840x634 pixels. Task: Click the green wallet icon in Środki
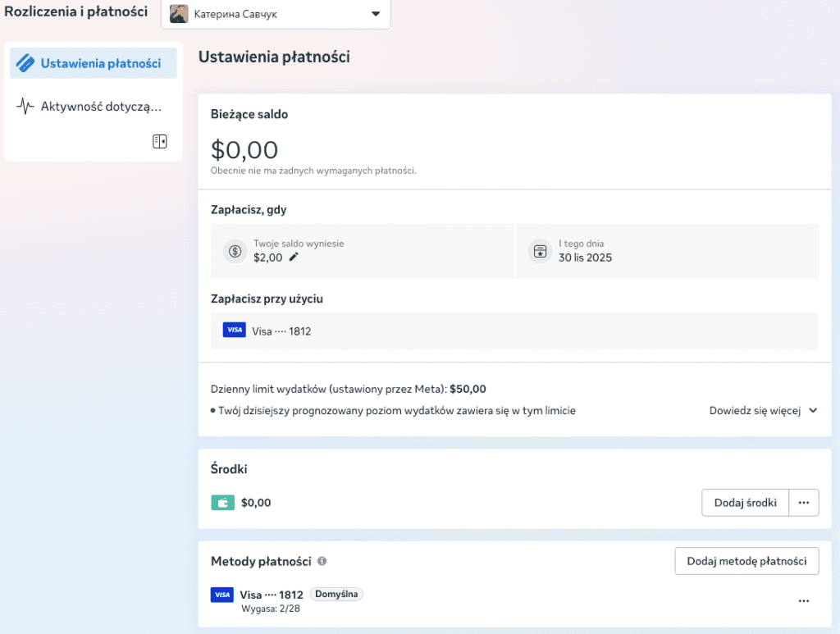[222, 503]
